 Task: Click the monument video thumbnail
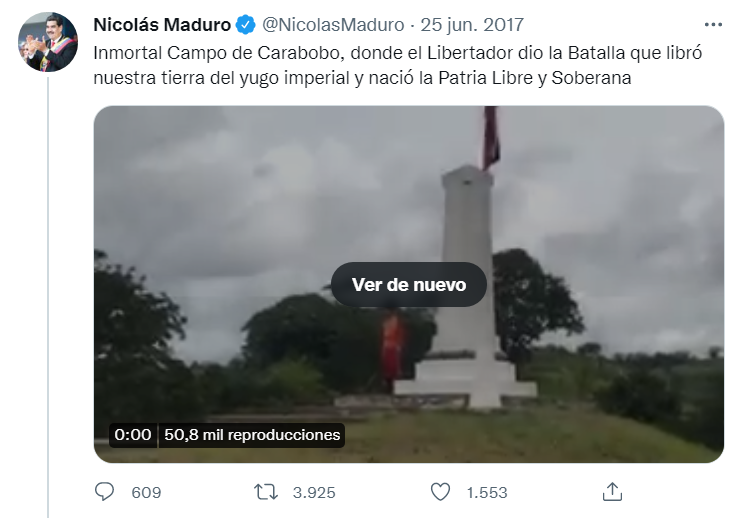(x=409, y=284)
